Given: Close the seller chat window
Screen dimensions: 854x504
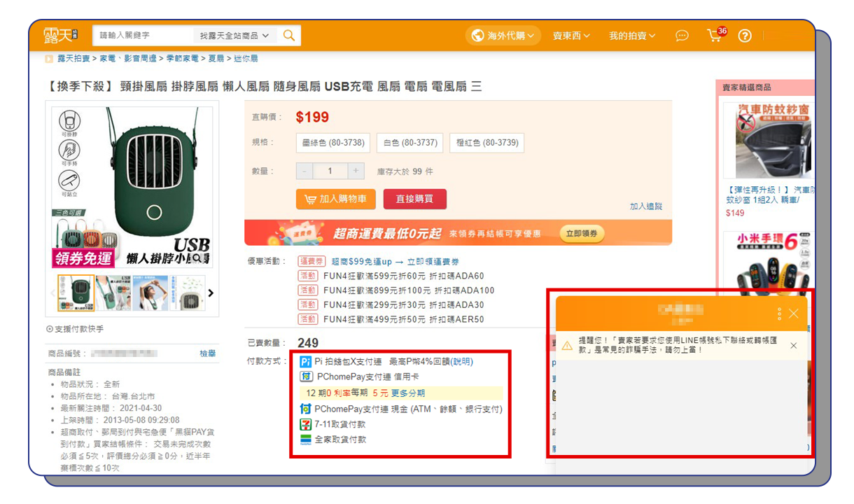Looking at the screenshot, I should click(x=793, y=314).
